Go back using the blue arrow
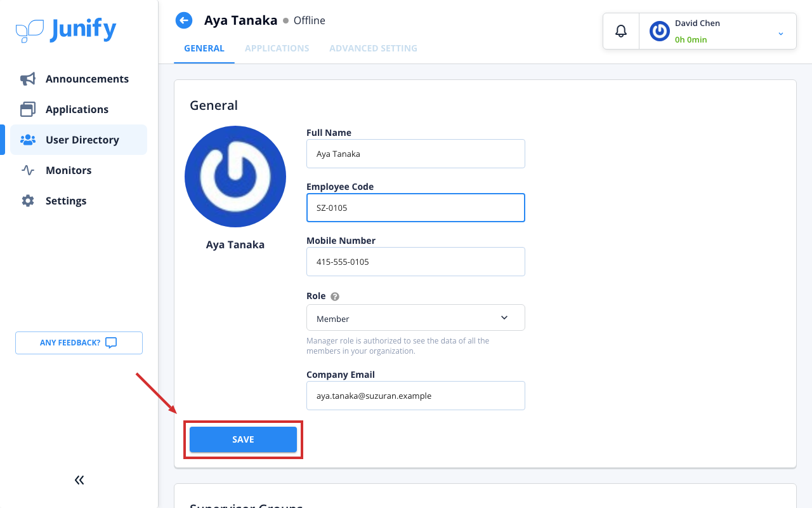This screenshot has height=508, width=812. click(184, 20)
